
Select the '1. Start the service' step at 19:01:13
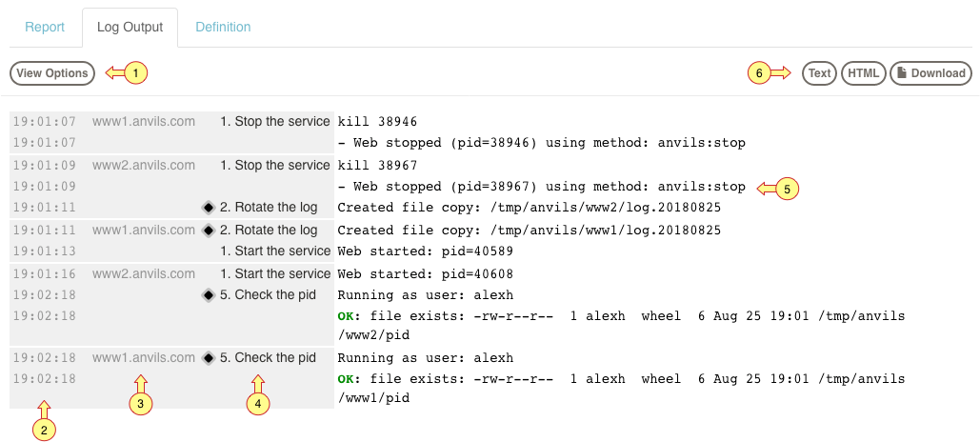(275, 251)
